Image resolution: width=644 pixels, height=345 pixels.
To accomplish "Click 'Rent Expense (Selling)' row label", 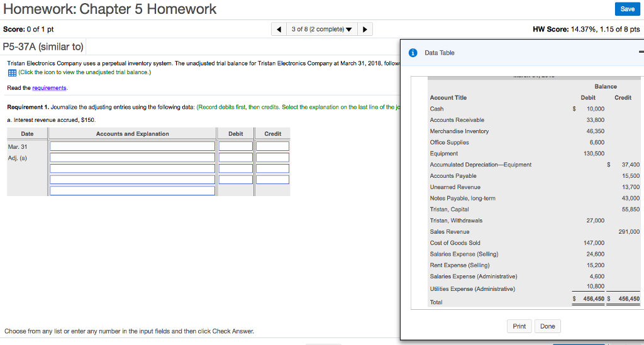I will click(460, 265).
